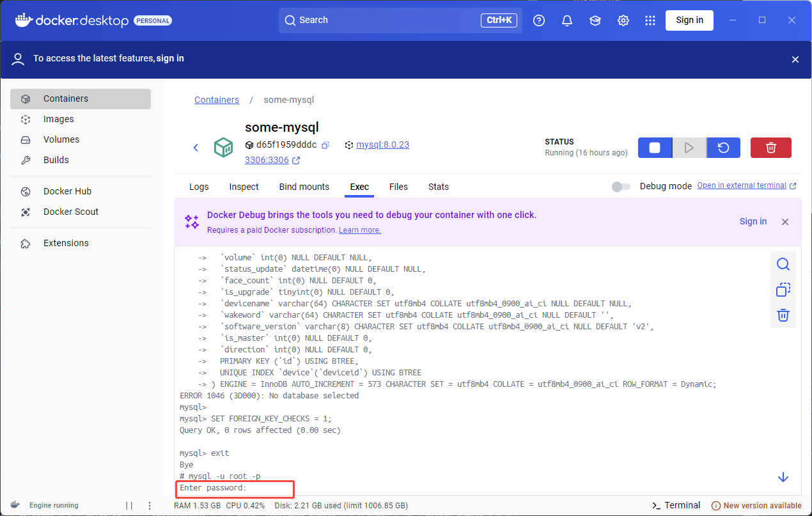Restart the some-mysql container
This screenshot has height=516, width=812.
(723, 148)
